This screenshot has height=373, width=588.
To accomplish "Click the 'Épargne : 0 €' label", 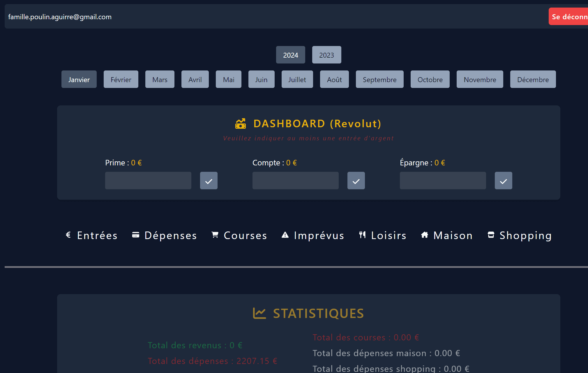I will [423, 162].
